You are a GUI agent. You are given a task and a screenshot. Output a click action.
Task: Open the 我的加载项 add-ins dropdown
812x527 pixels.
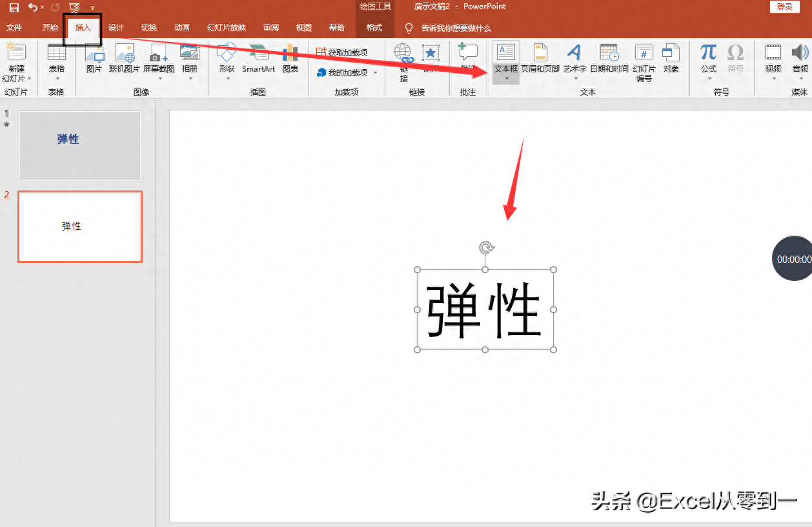[x=375, y=73]
